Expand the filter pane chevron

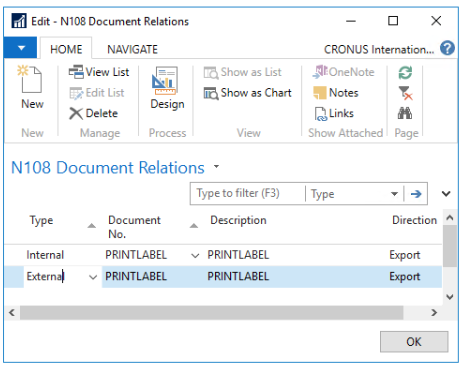pyautogui.click(x=446, y=194)
